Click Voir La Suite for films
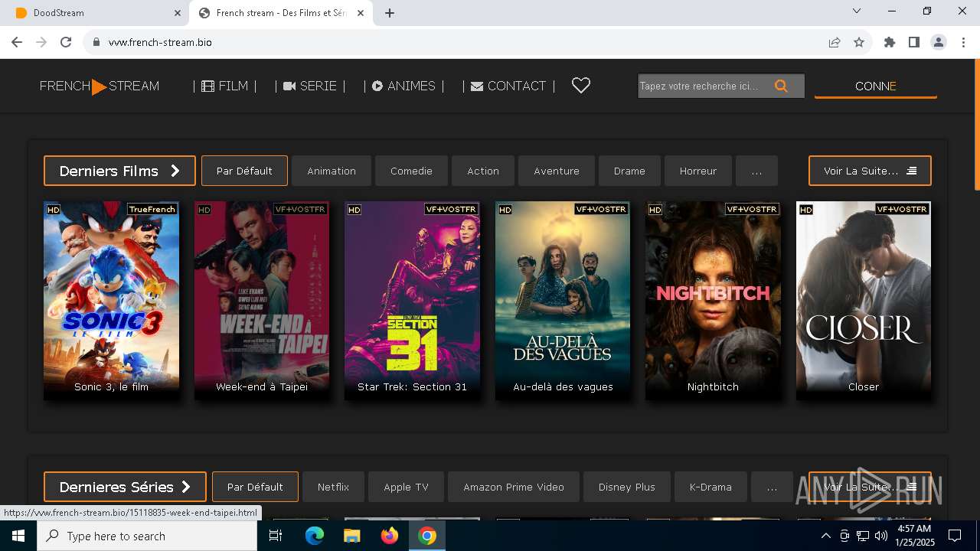The height and width of the screenshot is (551, 980). 870,171
